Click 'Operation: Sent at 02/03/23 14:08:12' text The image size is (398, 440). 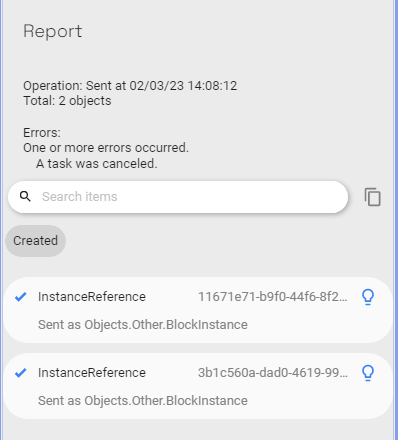[130, 86]
